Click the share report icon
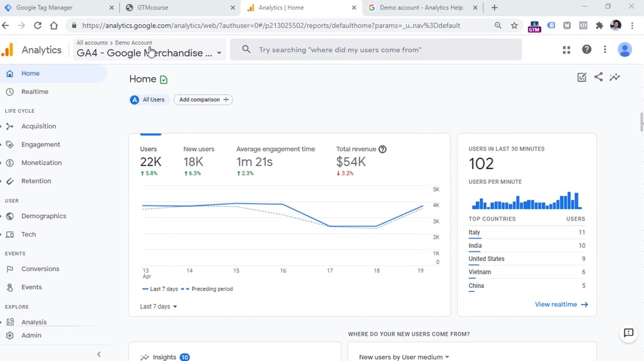Viewport: 644px width, 361px height. pyautogui.click(x=598, y=77)
